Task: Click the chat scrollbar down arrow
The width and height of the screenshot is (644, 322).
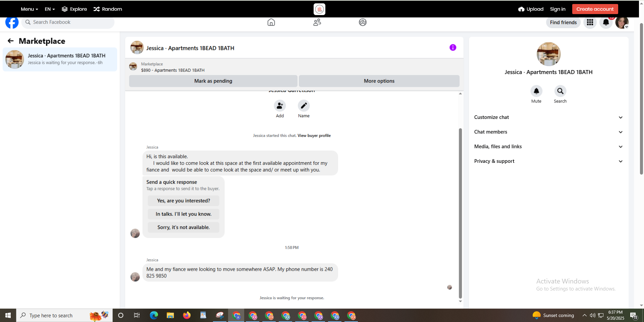Action: point(460,301)
